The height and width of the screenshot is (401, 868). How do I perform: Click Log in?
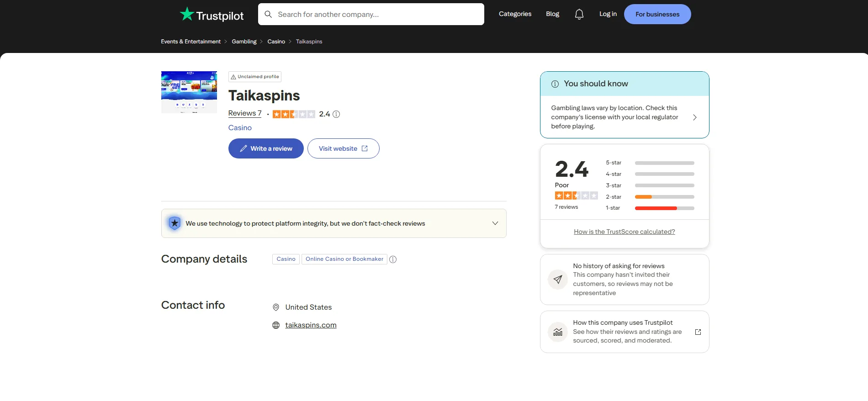pyautogui.click(x=608, y=14)
